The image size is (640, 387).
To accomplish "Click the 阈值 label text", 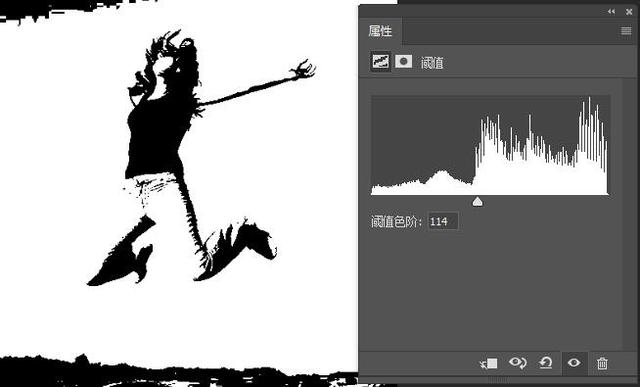I will tap(432, 63).
